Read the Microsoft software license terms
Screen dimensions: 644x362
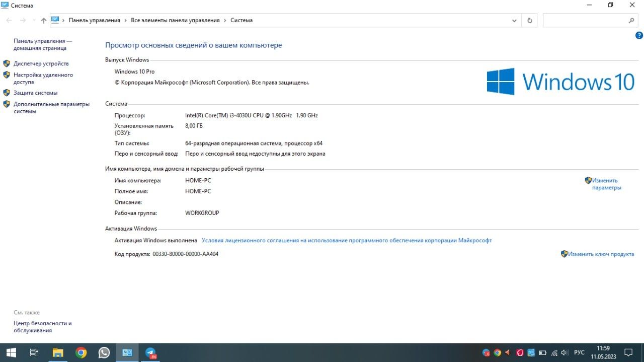pos(347,241)
